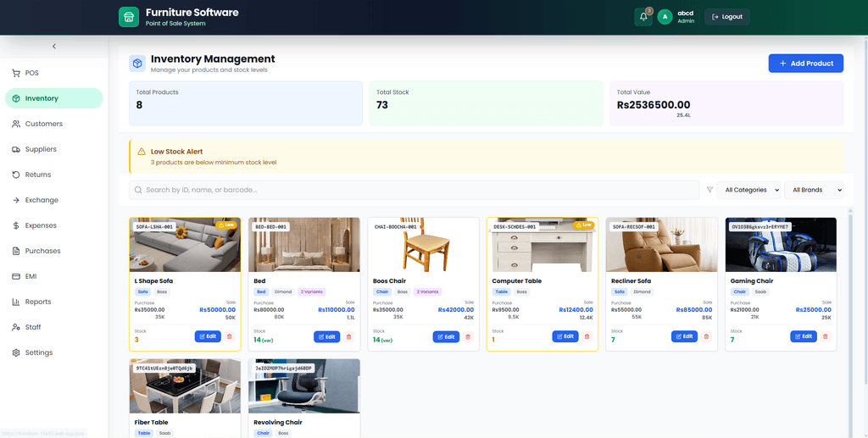This screenshot has width=868, height=438.
Task: Delete the Boos Chair product
Action: [x=468, y=336]
